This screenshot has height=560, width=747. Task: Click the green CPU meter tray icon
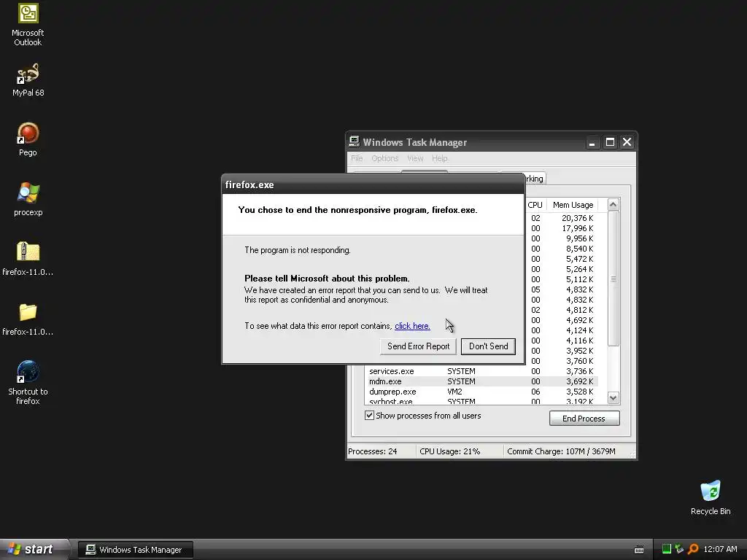pos(667,549)
